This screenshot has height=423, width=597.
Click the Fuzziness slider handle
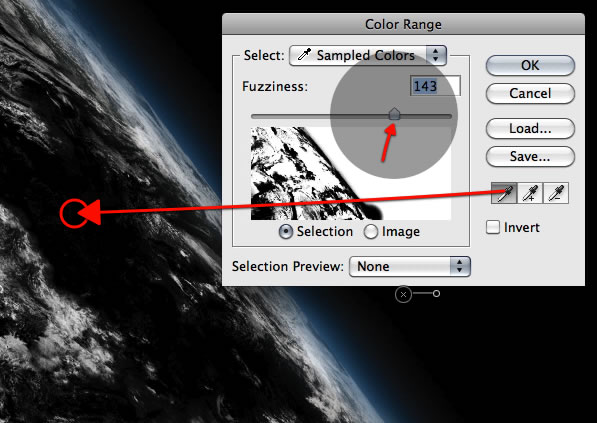pos(394,114)
